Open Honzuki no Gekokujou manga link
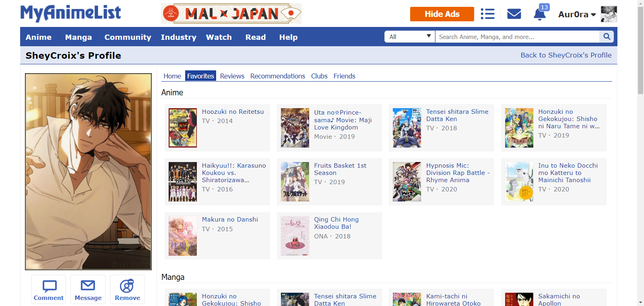The height and width of the screenshot is (306, 644). (x=231, y=300)
